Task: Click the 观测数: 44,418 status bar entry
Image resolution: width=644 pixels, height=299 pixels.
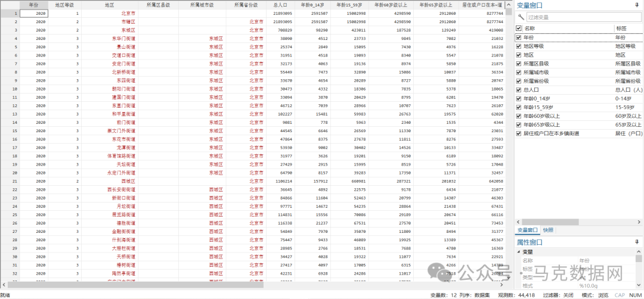Action: click(516, 295)
